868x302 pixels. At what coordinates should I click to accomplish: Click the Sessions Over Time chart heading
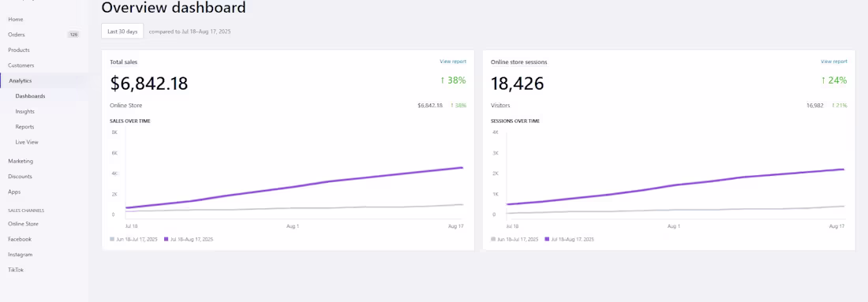click(514, 121)
